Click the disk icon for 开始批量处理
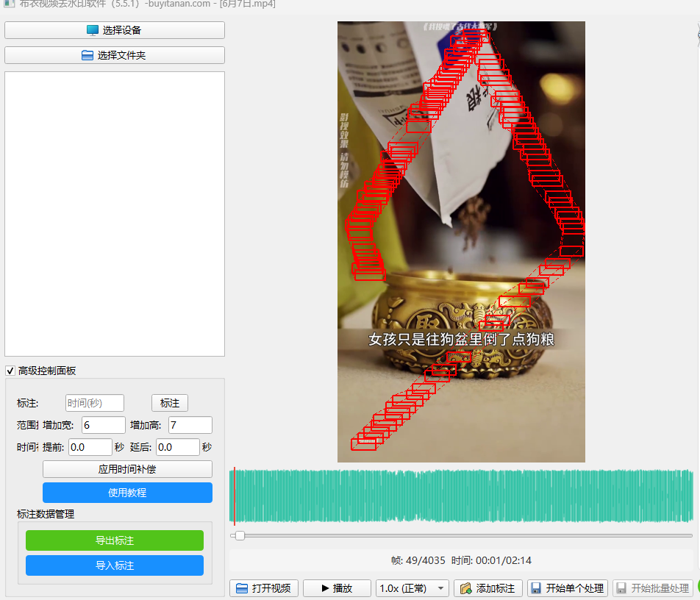The image size is (700, 600). (x=621, y=588)
